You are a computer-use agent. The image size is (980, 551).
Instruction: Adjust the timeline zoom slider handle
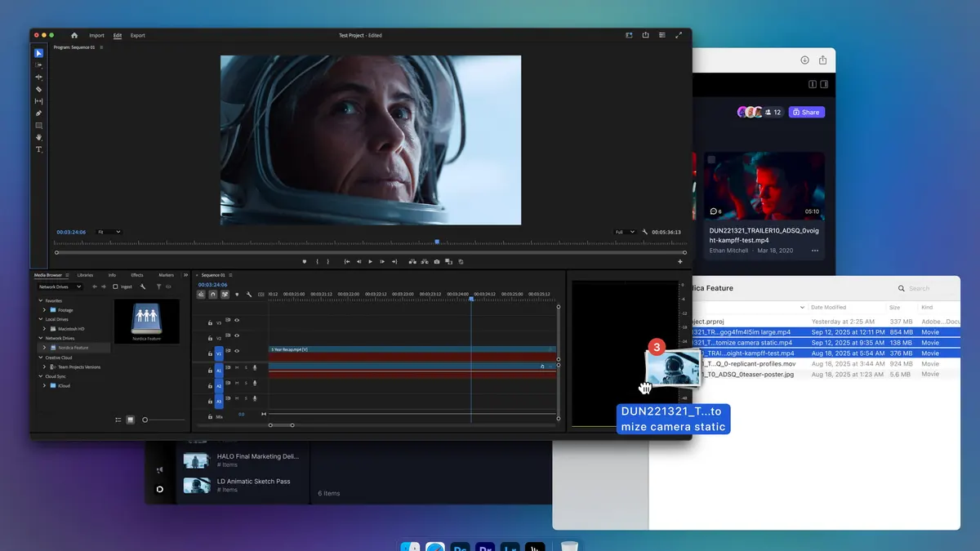pos(270,424)
